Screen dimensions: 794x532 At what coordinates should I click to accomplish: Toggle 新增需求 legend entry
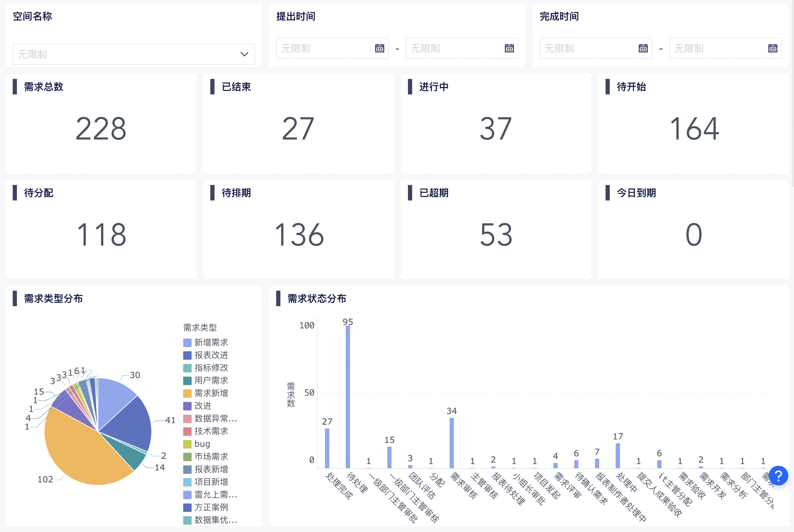211,342
